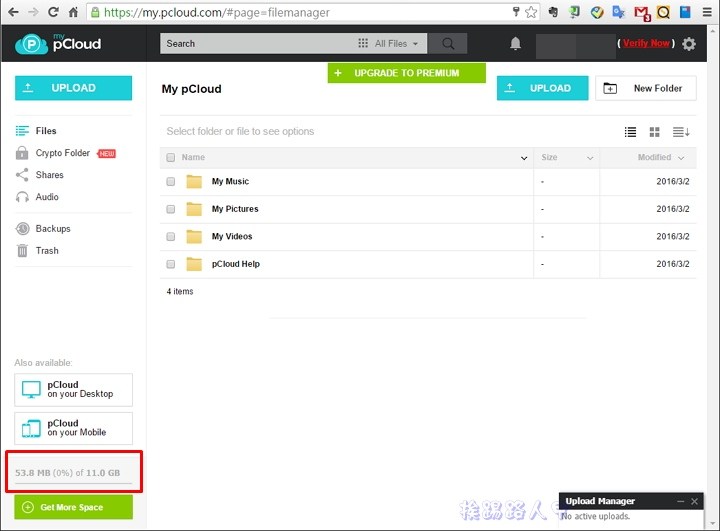Click browser back arrow
Image resolution: width=720 pixels, height=531 pixels.
pyautogui.click(x=13, y=12)
